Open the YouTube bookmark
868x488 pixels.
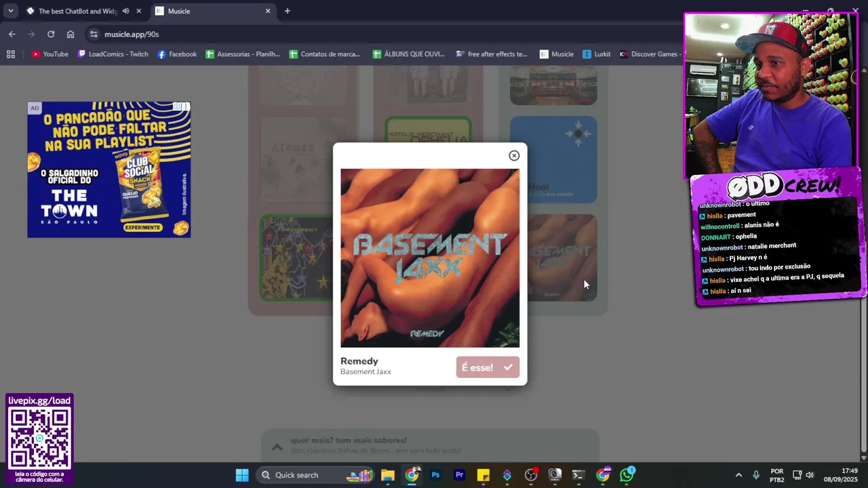coord(50,54)
